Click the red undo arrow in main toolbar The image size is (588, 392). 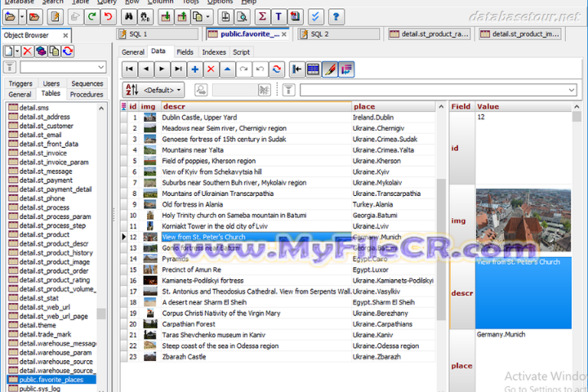pyautogui.click(x=109, y=17)
